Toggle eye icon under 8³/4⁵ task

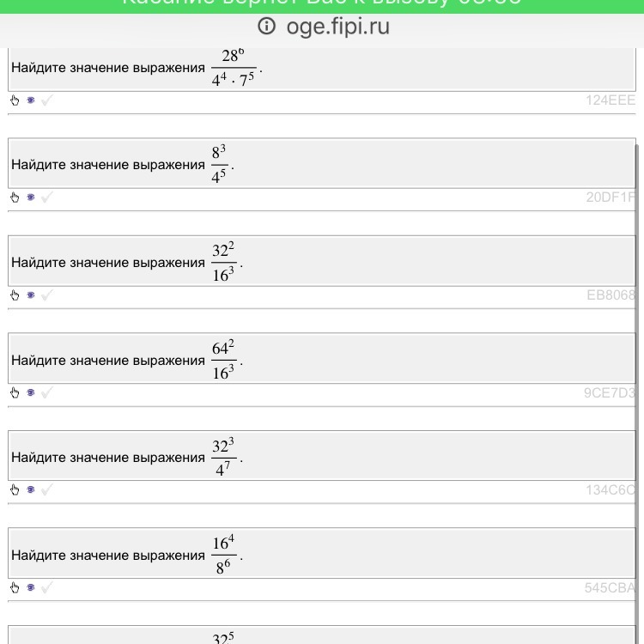(x=31, y=197)
